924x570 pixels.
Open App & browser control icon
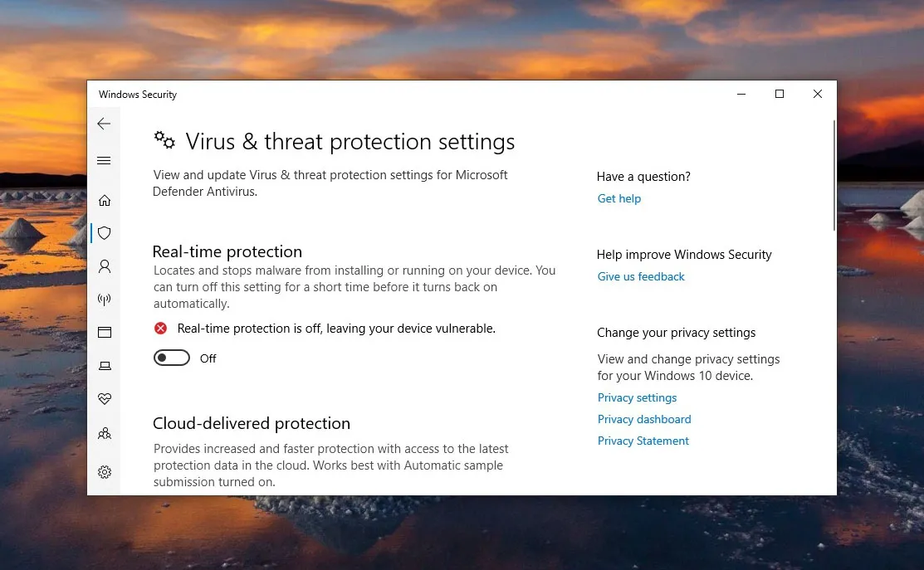point(105,333)
